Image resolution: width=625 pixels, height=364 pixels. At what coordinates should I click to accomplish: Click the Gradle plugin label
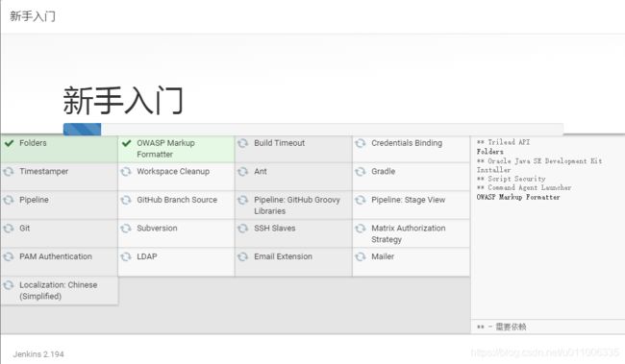point(383,172)
